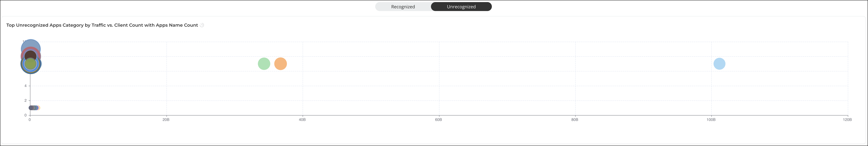868x146 pixels.
Task: Select the light blue bubble near 100B
Action: click(719, 64)
